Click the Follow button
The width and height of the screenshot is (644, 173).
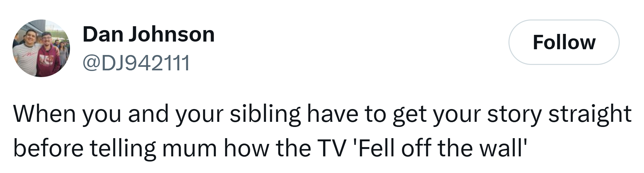(564, 42)
